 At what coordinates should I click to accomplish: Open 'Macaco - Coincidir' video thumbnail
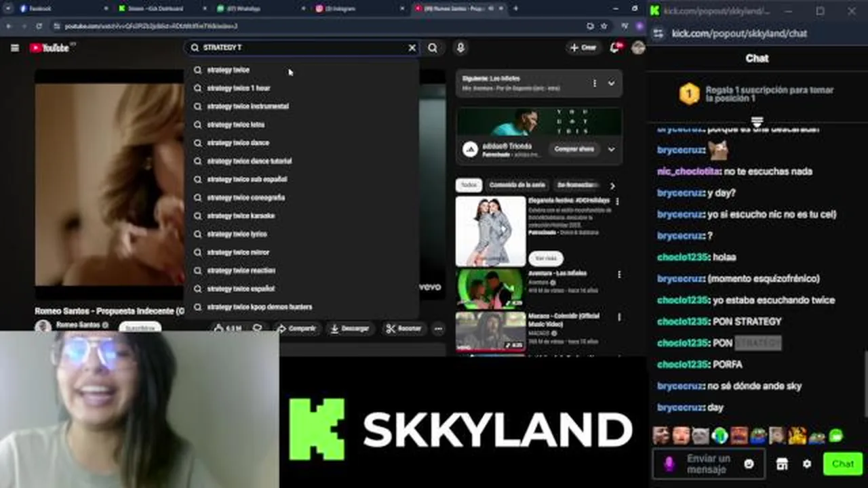point(490,331)
